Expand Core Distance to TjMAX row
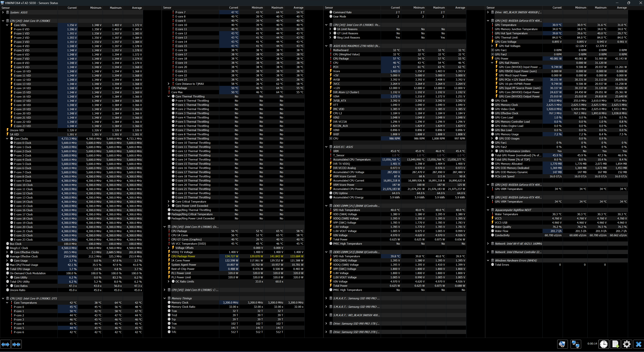The height and width of the screenshot is (352, 644). pos(168,84)
